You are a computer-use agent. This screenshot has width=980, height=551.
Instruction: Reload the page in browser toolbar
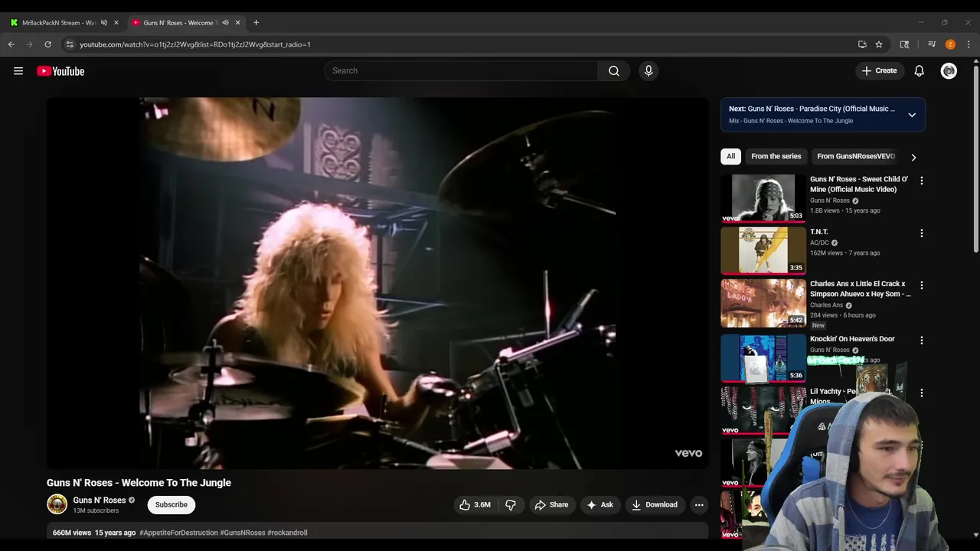point(47,44)
